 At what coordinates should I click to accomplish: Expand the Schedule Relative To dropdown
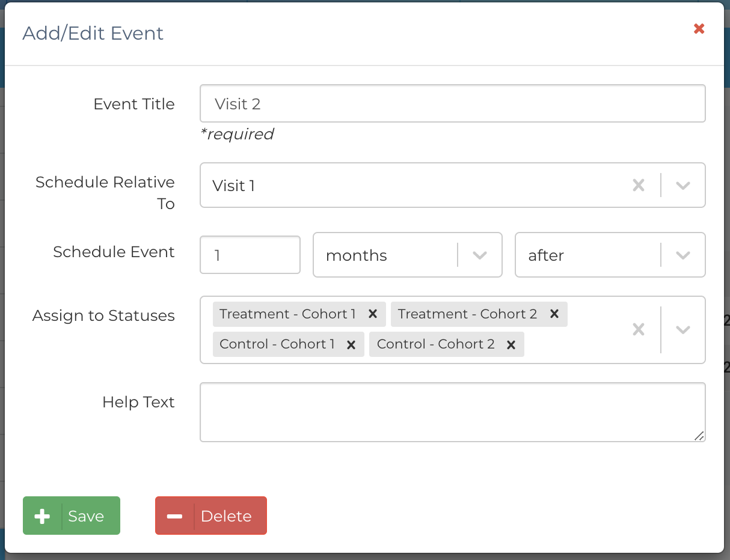pos(682,186)
